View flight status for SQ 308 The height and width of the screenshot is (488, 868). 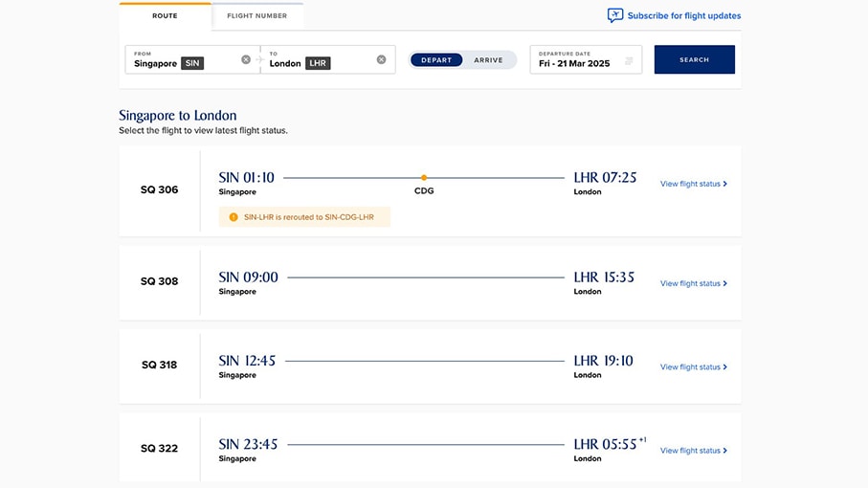(x=693, y=283)
